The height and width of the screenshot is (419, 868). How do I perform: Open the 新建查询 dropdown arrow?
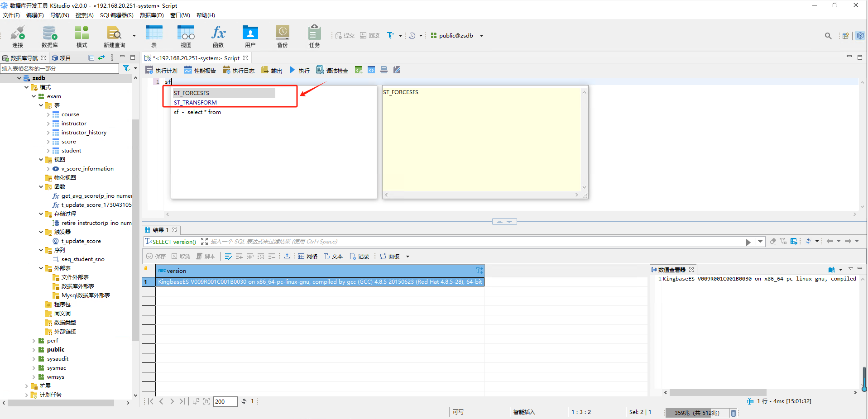coord(134,36)
